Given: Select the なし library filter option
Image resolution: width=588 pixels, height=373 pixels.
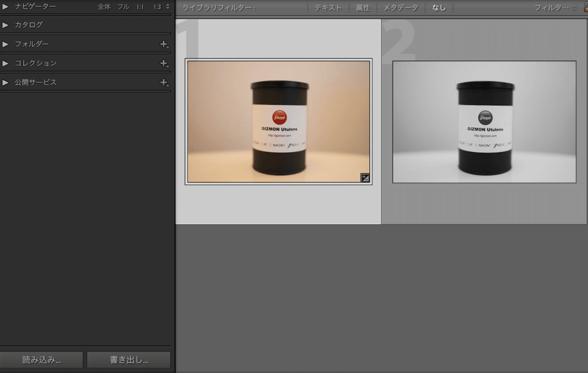Looking at the screenshot, I should (x=439, y=8).
